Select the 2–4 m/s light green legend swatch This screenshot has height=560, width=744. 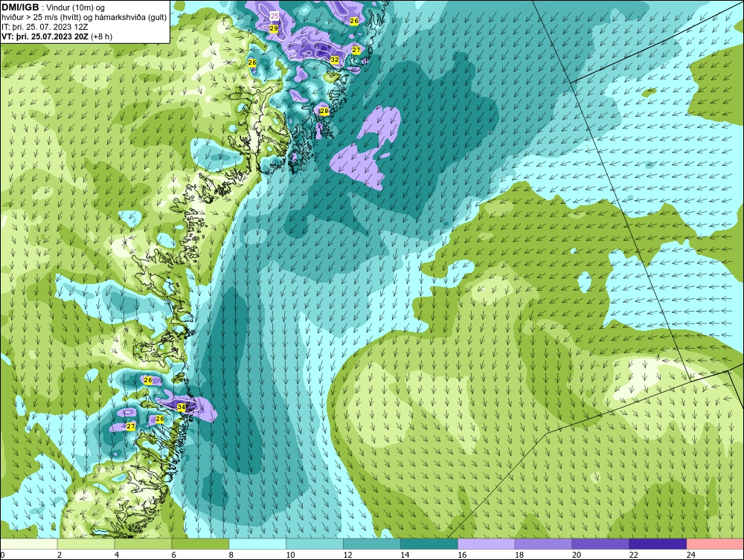[86, 544]
